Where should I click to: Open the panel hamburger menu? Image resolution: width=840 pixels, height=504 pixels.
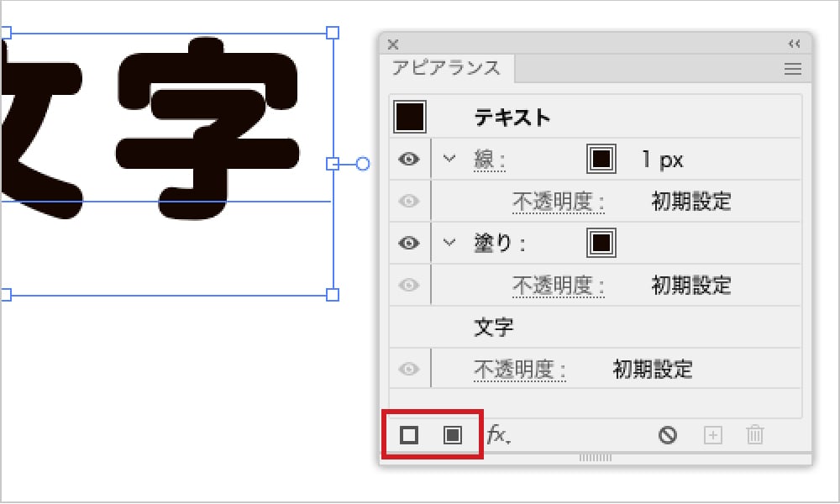792,71
